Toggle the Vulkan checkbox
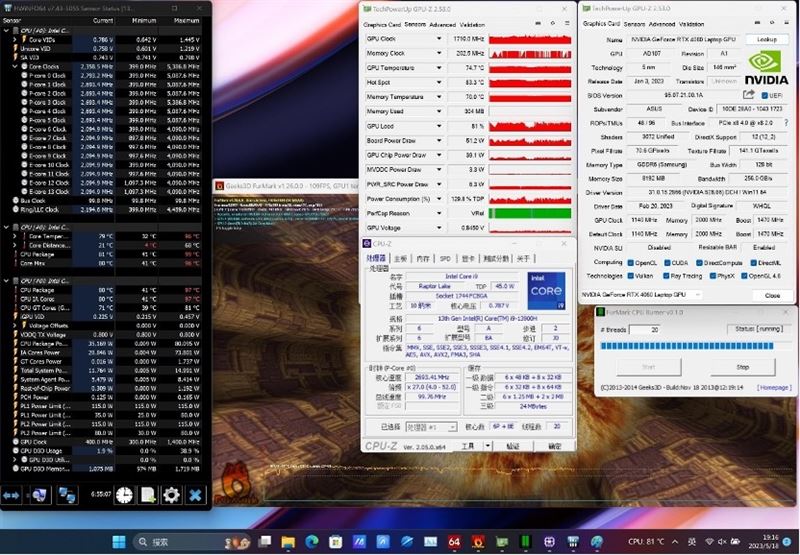800x555 pixels. [631, 276]
